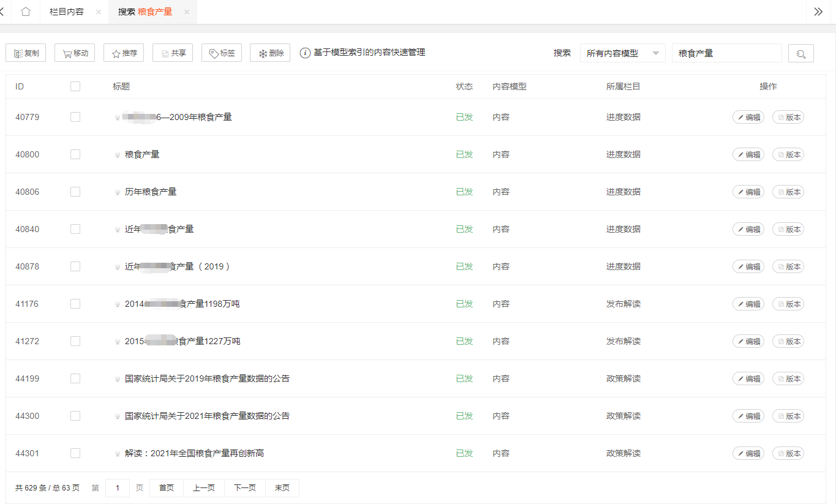Open 版本 for row 44199
Screen dimensions: 836x504
[788, 378]
